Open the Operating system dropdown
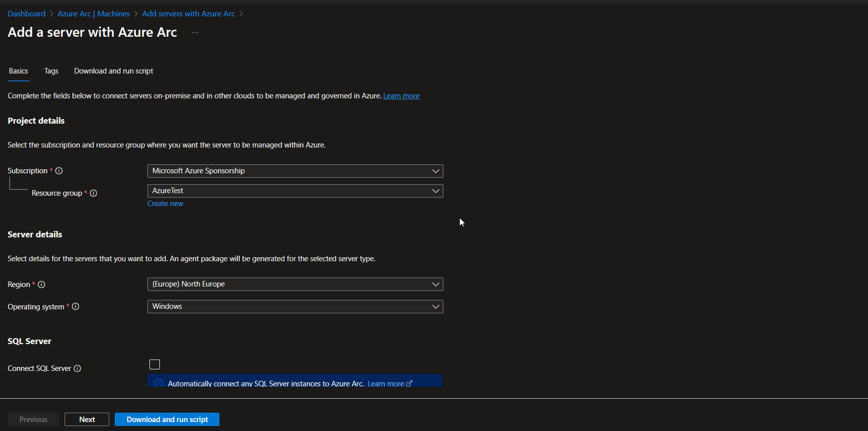This screenshot has height=431, width=868. point(295,306)
